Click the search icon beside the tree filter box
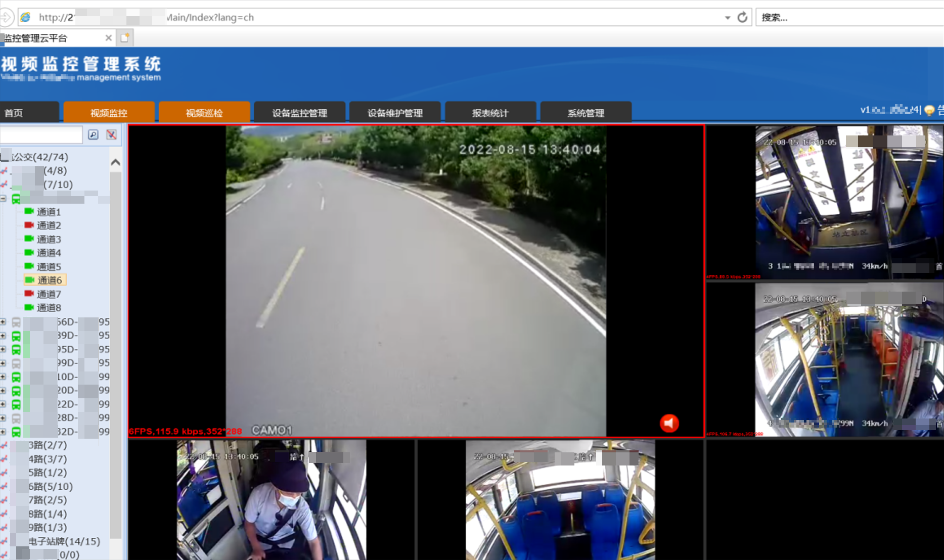Image resolution: width=944 pixels, height=560 pixels. 93,134
